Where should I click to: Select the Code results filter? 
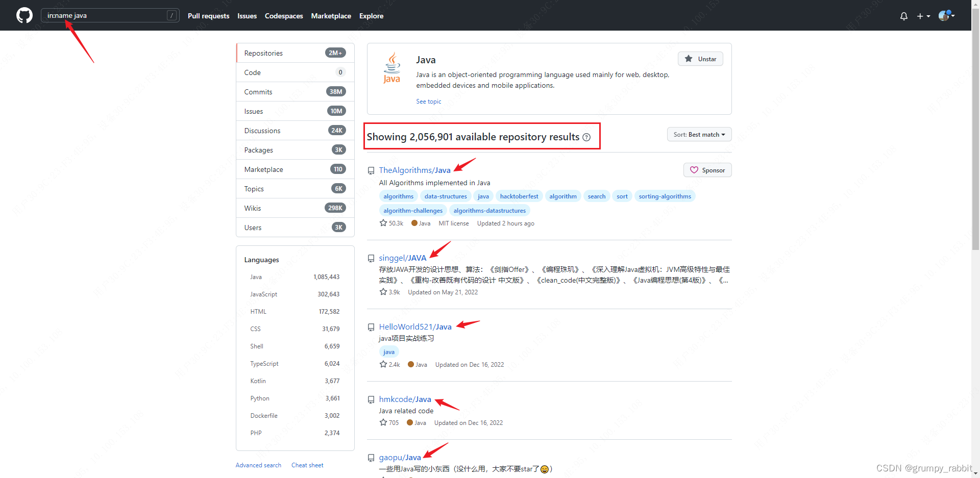point(295,72)
